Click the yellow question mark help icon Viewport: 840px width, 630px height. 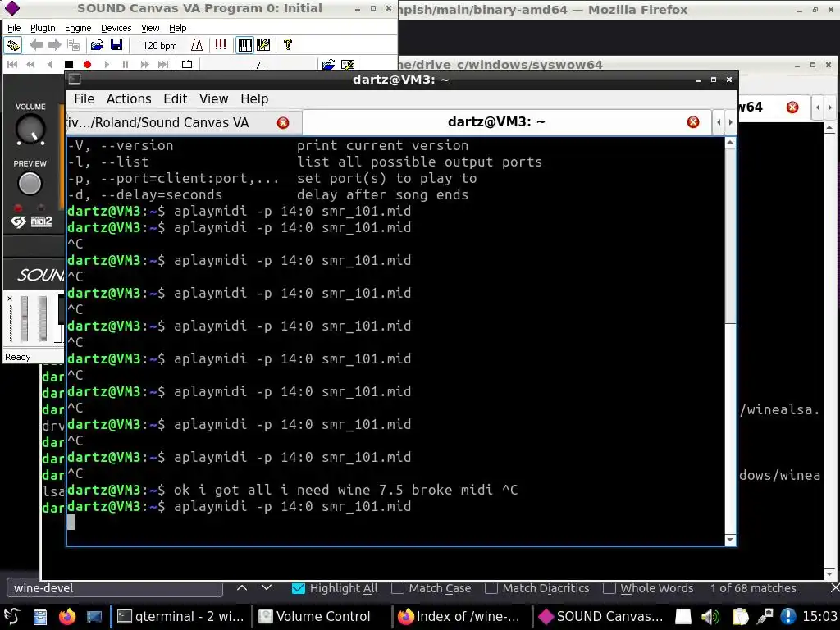(288, 45)
